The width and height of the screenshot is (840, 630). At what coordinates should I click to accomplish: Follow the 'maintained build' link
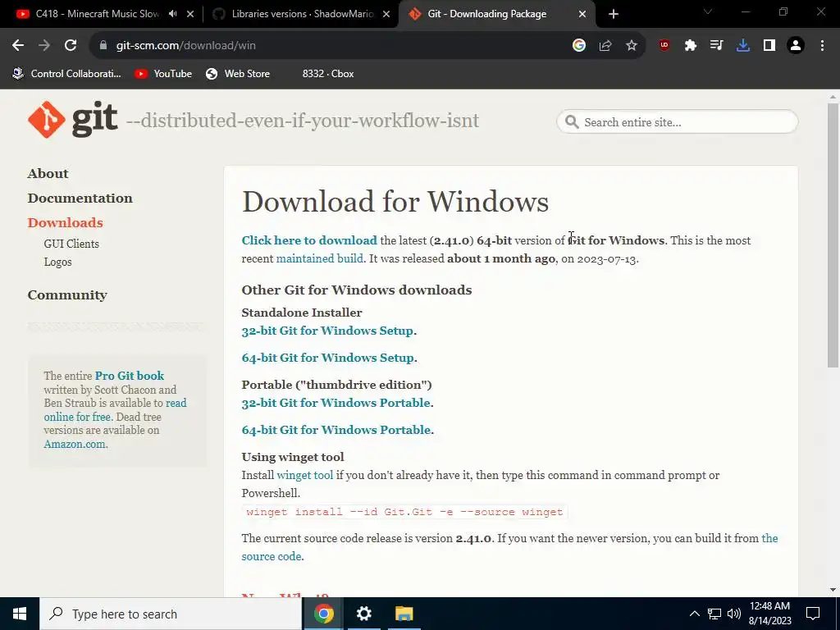pos(319,258)
